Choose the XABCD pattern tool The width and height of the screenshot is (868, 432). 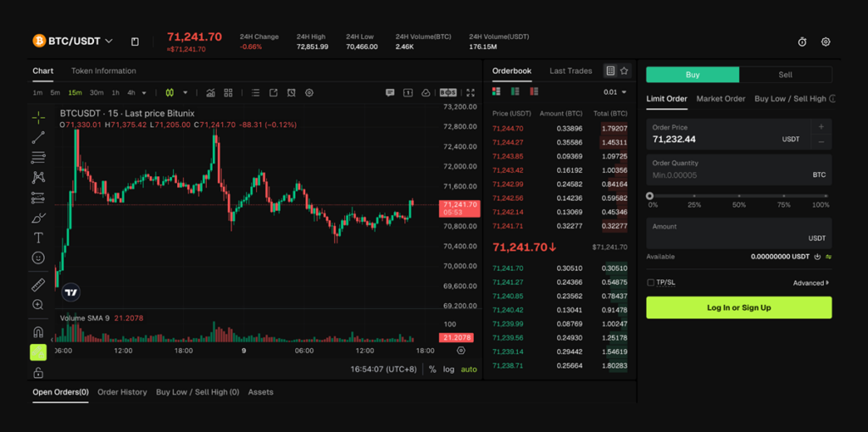(x=38, y=177)
